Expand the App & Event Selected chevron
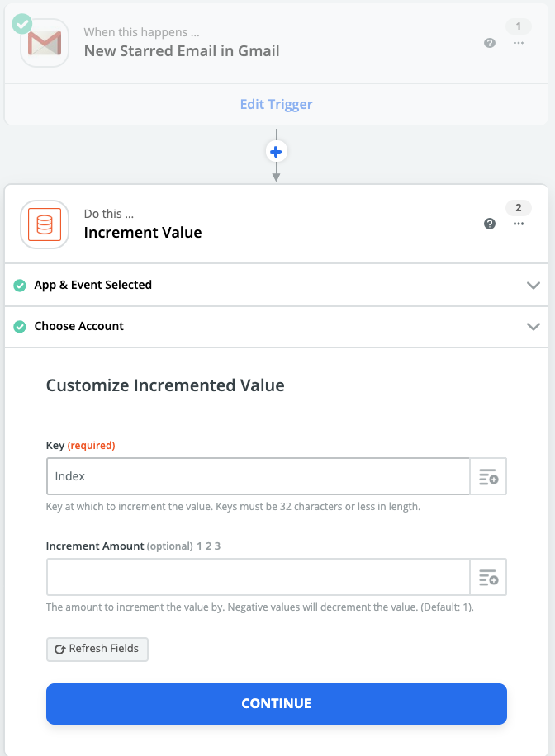Image resolution: width=555 pixels, height=756 pixels. 533,286
